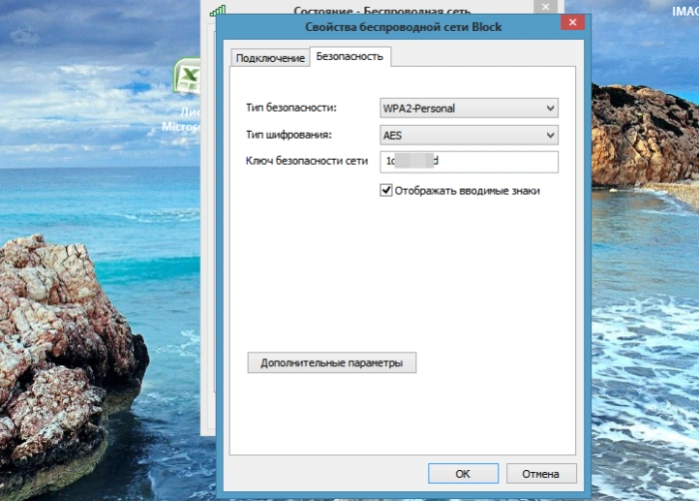699x501 pixels.
Task: Open the WPA2-Personal security type dropdown
Action: tap(469, 108)
